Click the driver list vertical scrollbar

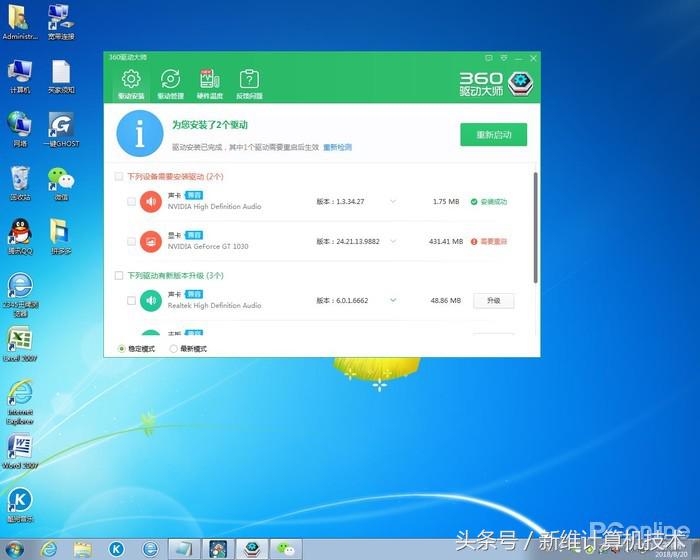pyautogui.click(x=535, y=228)
